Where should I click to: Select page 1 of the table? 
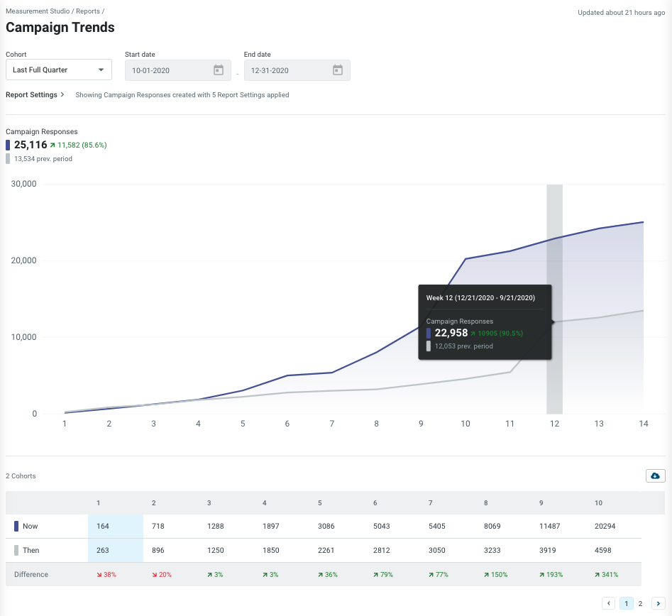(626, 603)
